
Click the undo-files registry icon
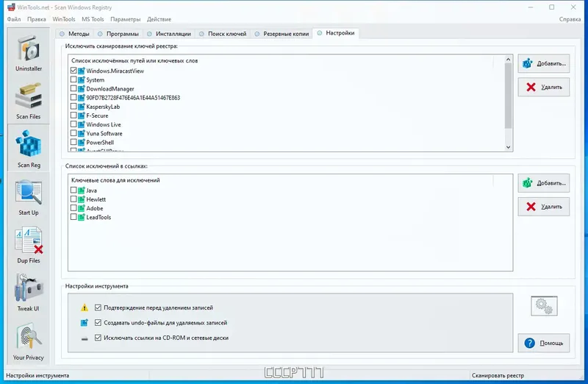pos(85,323)
